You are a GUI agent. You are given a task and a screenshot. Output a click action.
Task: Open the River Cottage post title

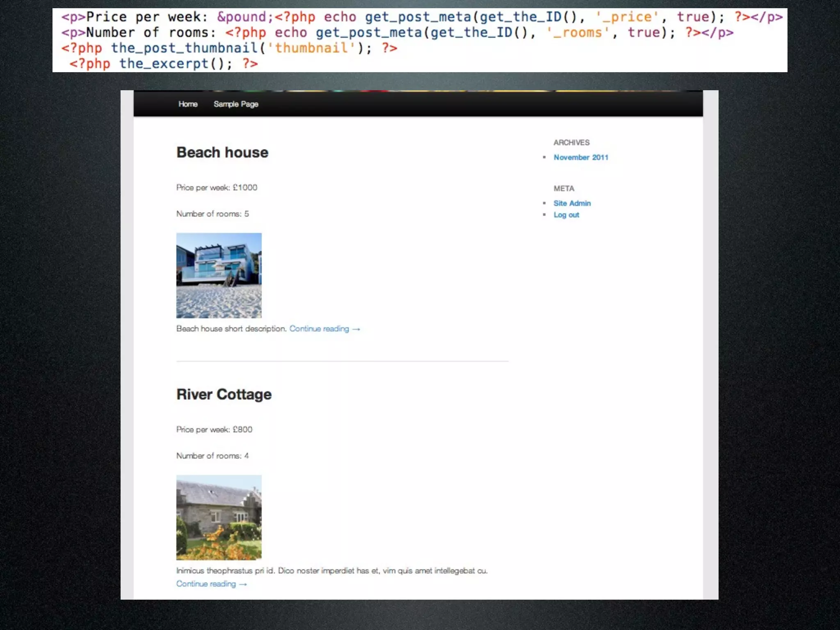[224, 395]
